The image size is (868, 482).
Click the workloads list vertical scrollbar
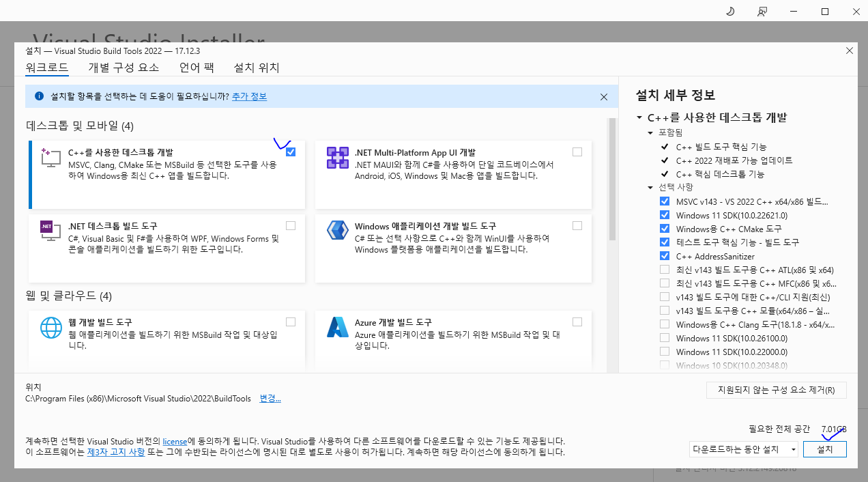point(612,180)
